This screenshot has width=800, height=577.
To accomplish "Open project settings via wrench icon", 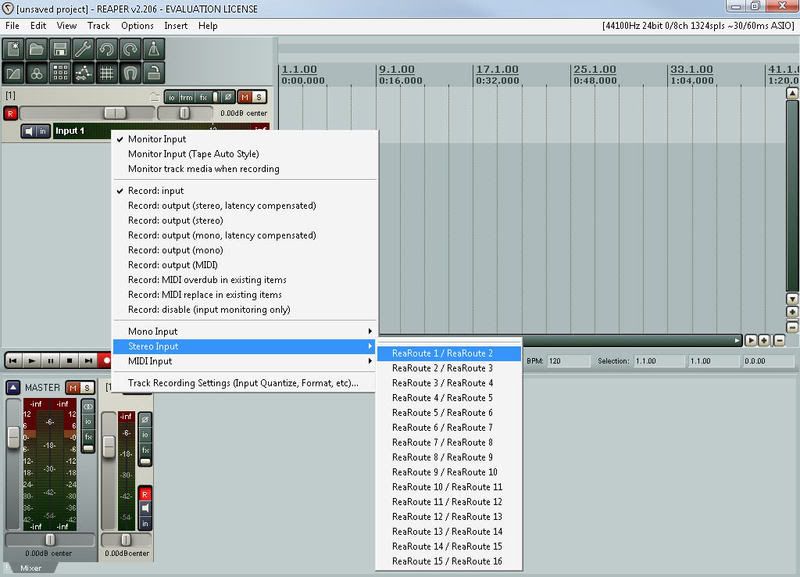I will point(83,49).
